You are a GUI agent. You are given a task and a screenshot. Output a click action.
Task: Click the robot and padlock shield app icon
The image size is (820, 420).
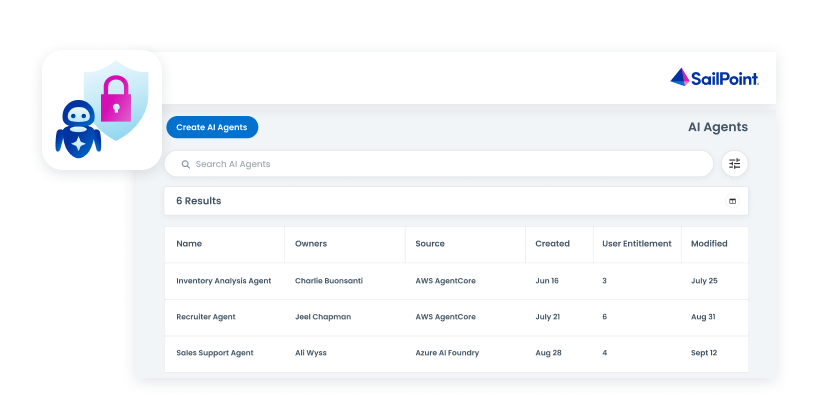102,110
